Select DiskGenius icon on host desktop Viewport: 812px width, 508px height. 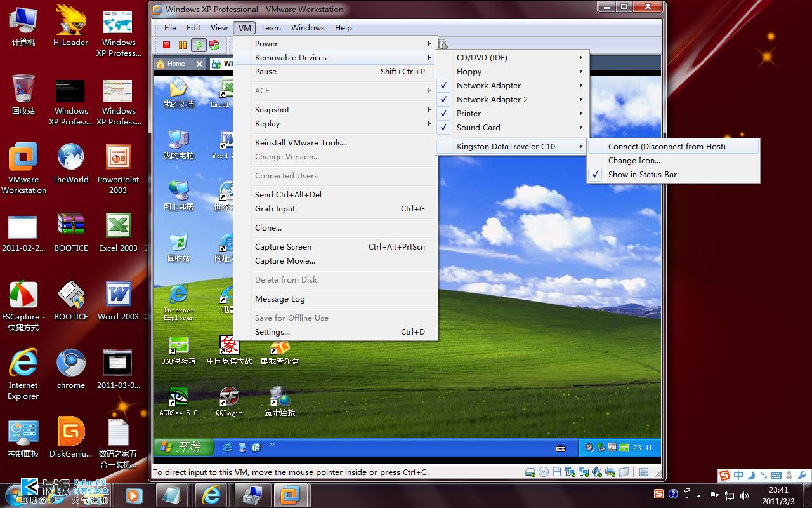tap(71, 438)
